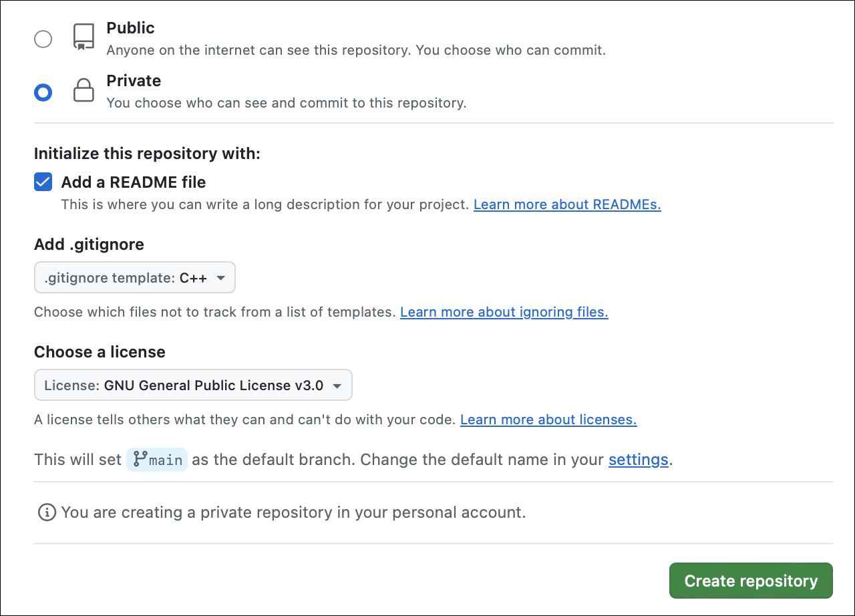
Task: Select the Private radio button
Action: click(43, 92)
